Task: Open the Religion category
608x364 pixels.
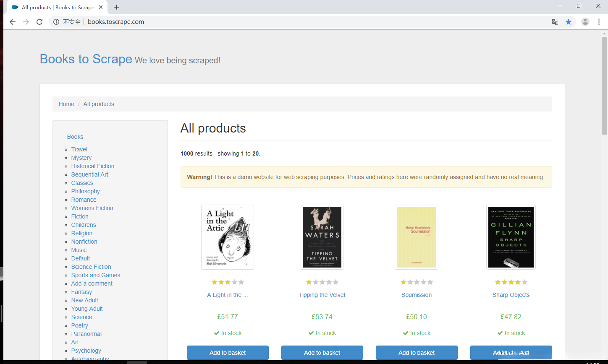Action: point(82,233)
